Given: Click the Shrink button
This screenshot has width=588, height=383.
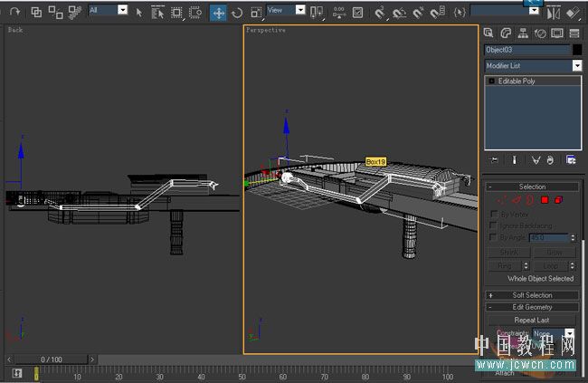Looking at the screenshot, I should [x=509, y=253].
